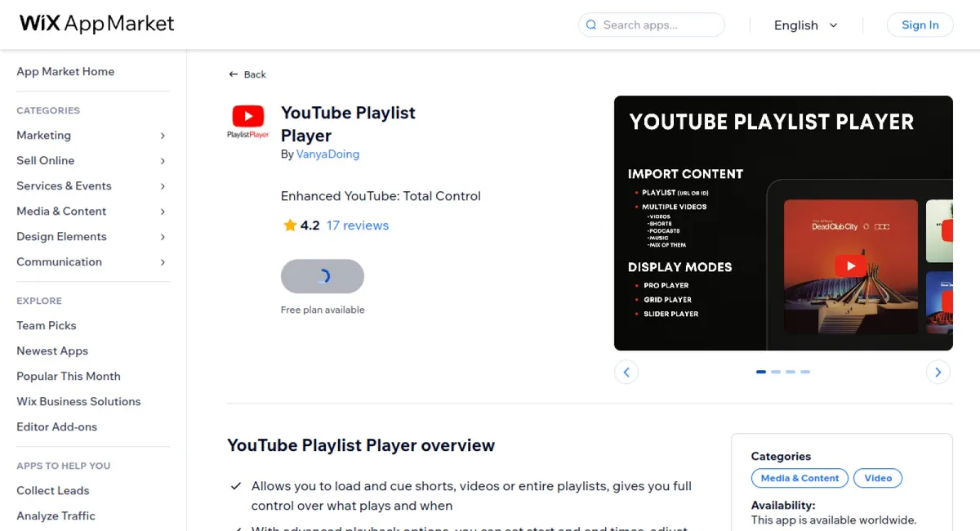Click the Sign In button
This screenshot has height=531, width=980.
920,25
